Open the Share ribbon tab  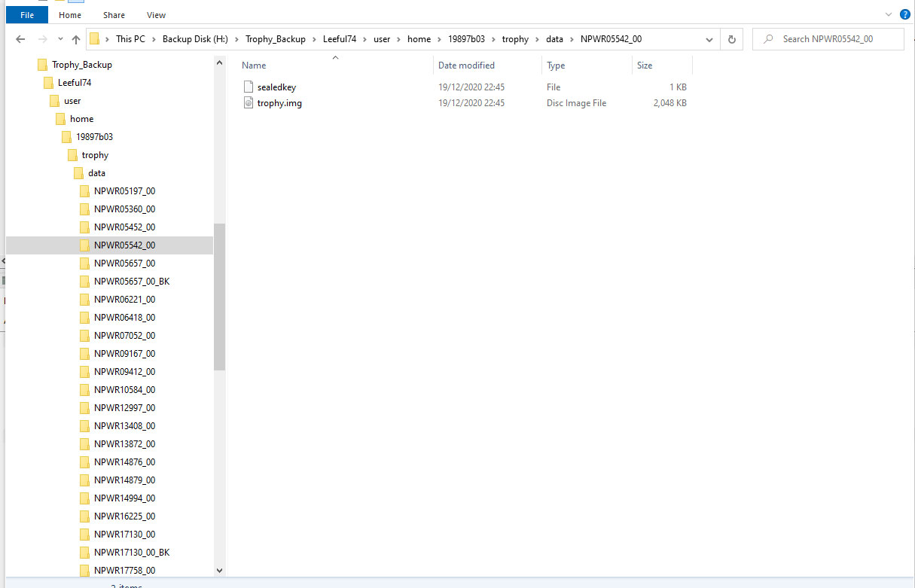click(114, 15)
